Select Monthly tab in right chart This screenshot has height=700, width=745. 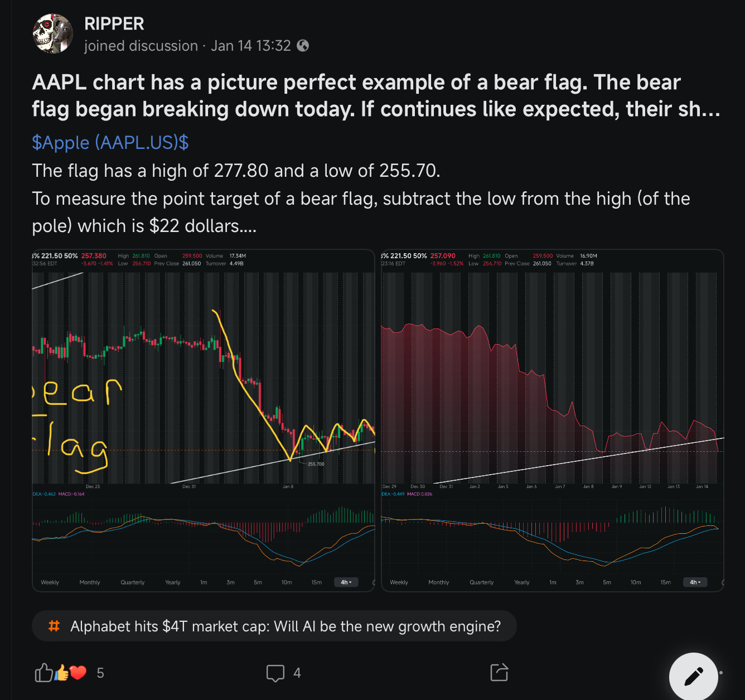pyautogui.click(x=439, y=582)
